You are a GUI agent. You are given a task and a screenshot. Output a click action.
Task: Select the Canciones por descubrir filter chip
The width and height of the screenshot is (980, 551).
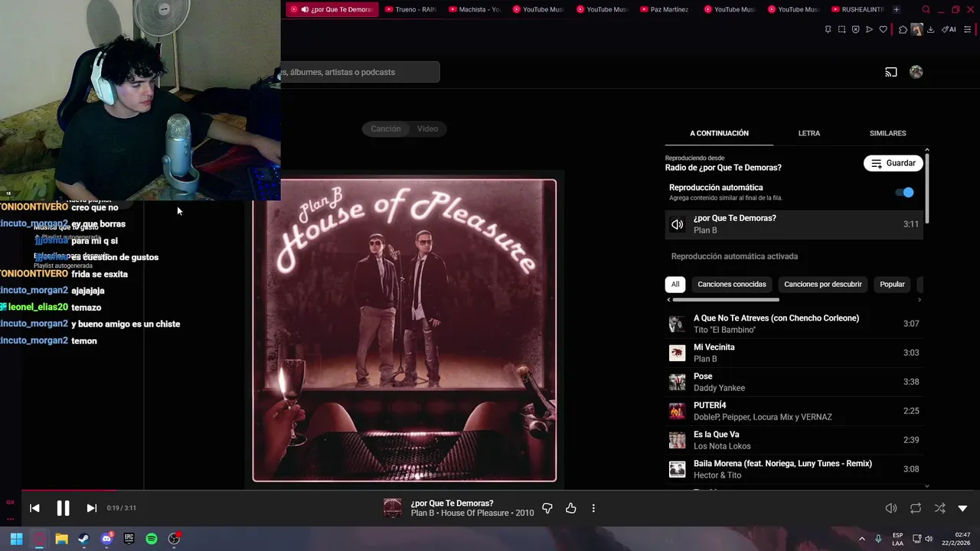[823, 284]
